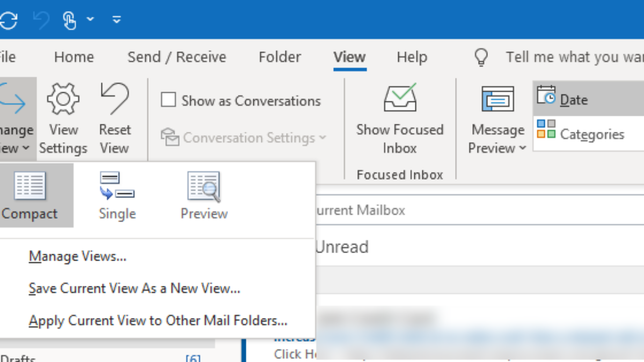Click the Drafts unread count [6]
Screen dimensions: 644x362
tap(193, 358)
